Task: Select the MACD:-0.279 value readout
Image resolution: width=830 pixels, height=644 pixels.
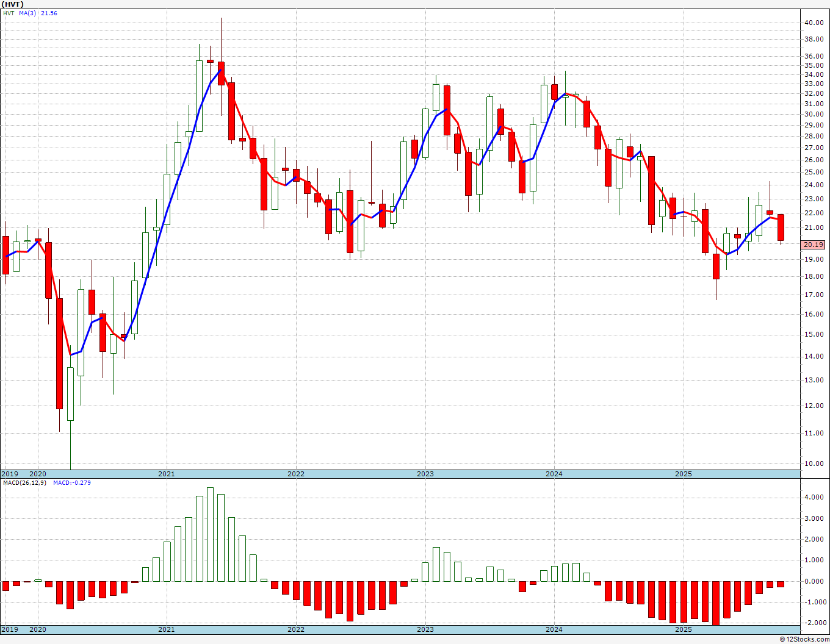Action: 72,483
